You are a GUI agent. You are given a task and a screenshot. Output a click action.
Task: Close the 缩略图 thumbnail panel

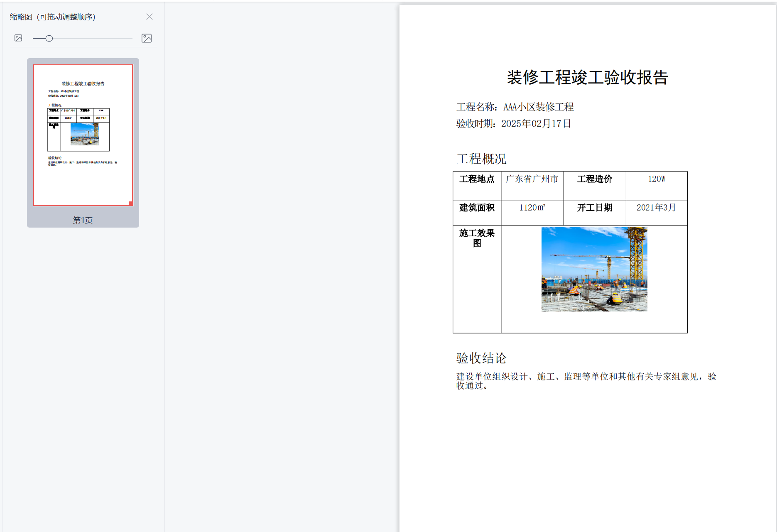(x=149, y=17)
